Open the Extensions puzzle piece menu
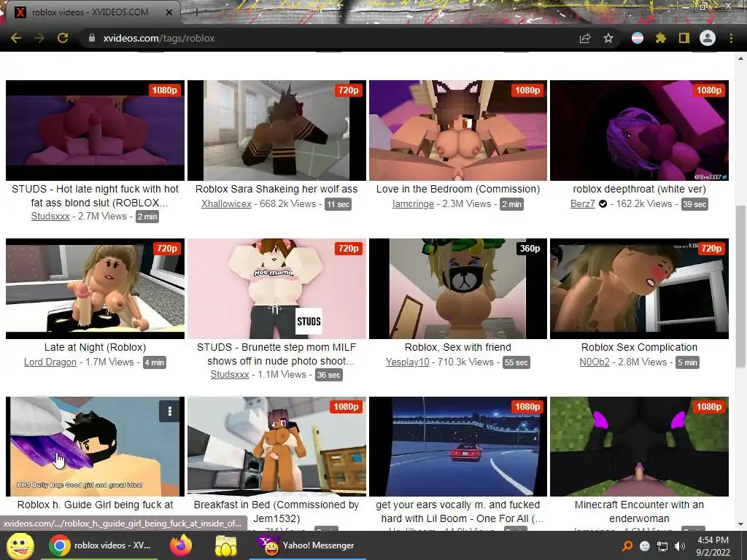747x560 pixels. click(661, 38)
